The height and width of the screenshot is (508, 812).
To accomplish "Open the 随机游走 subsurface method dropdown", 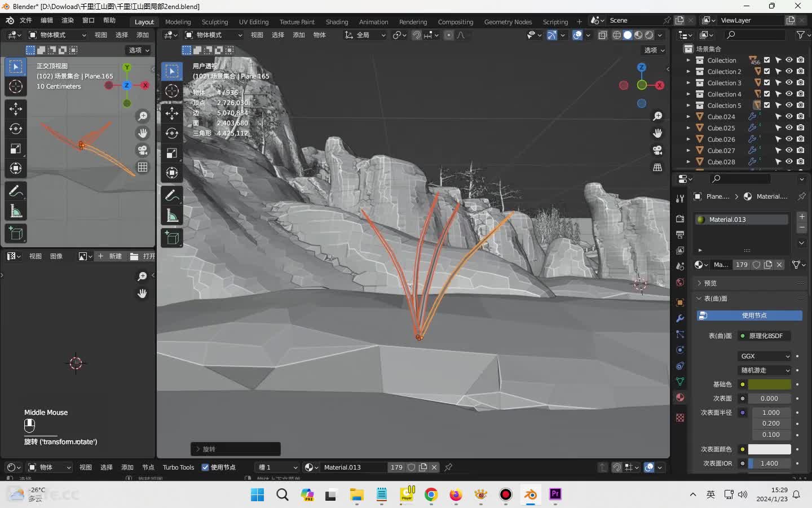I will pyautogui.click(x=765, y=370).
